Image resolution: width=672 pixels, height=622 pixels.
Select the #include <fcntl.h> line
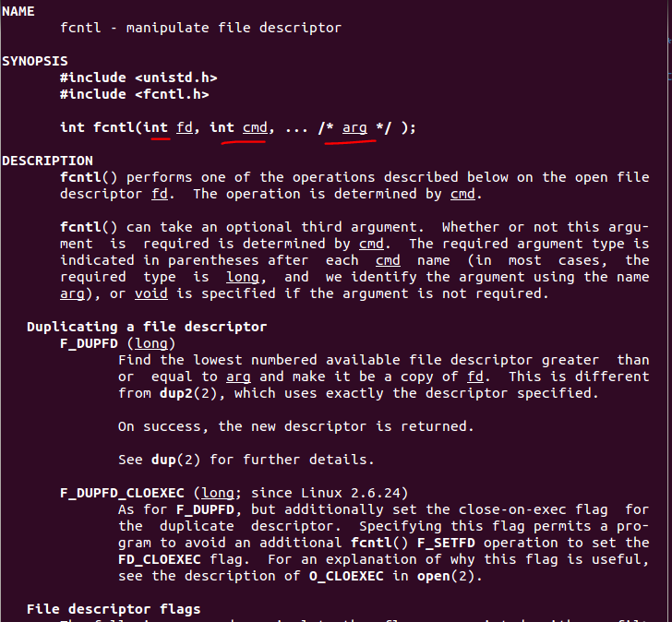click(134, 94)
